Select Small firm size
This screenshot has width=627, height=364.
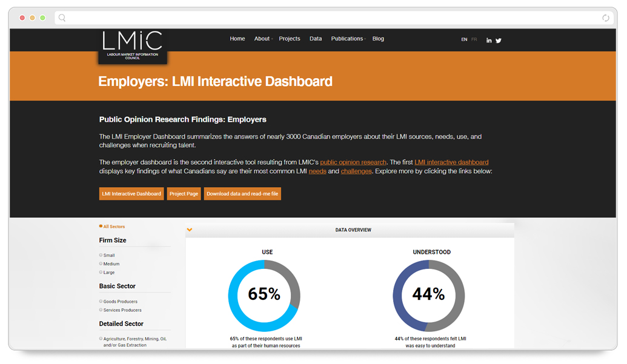click(107, 255)
